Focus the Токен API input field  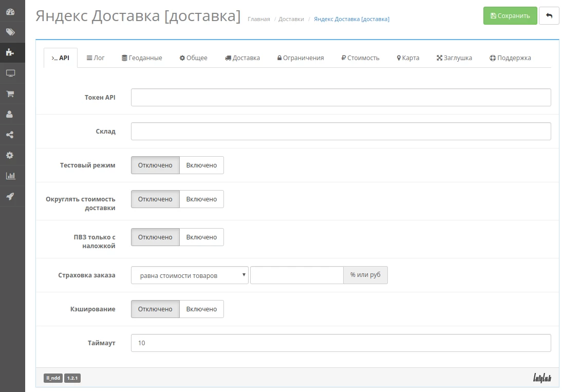341,97
